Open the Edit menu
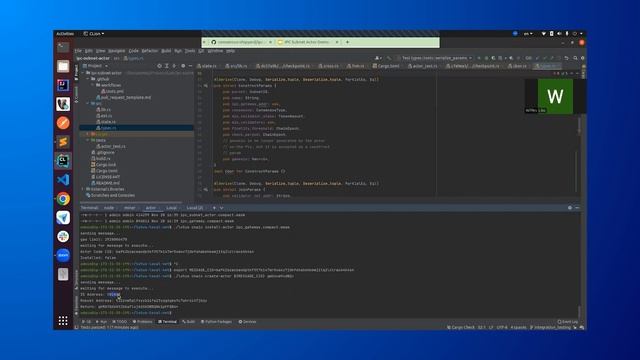 (89, 51)
